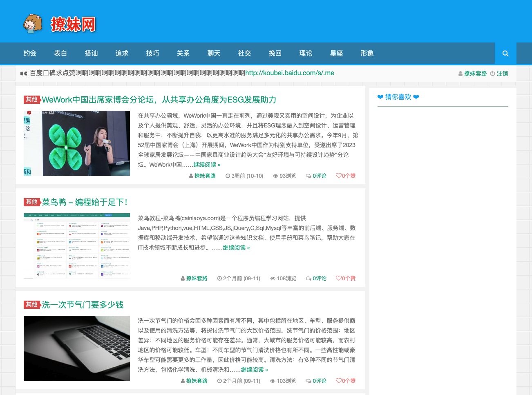The height and width of the screenshot is (395, 532).
Task: Click the speaker announcement icon
Action: point(24,74)
